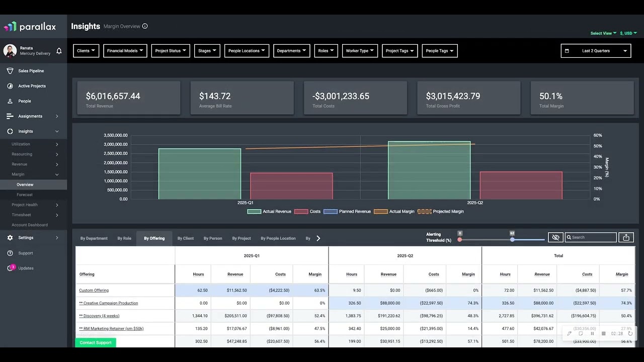Expand the Project Health submenu

(x=33, y=205)
